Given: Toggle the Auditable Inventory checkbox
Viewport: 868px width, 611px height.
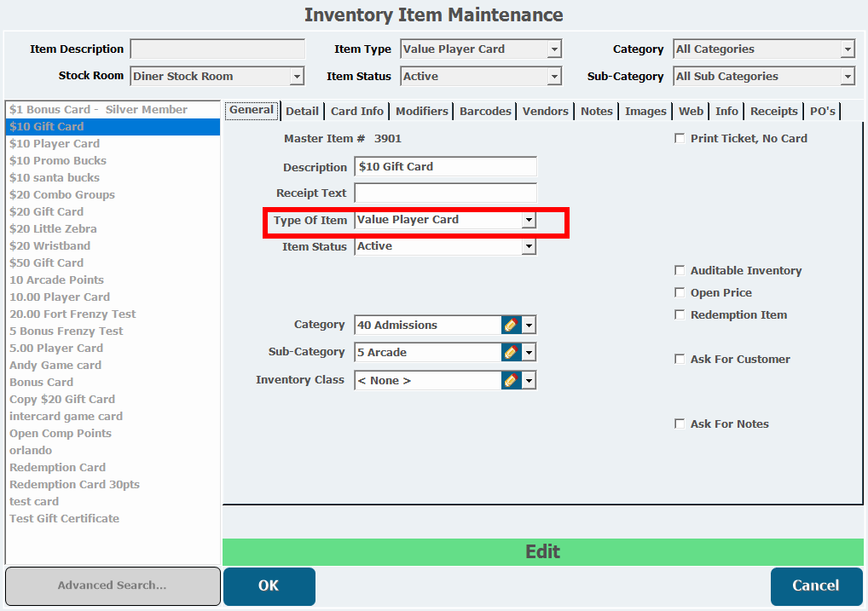Looking at the screenshot, I should coord(680,270).
